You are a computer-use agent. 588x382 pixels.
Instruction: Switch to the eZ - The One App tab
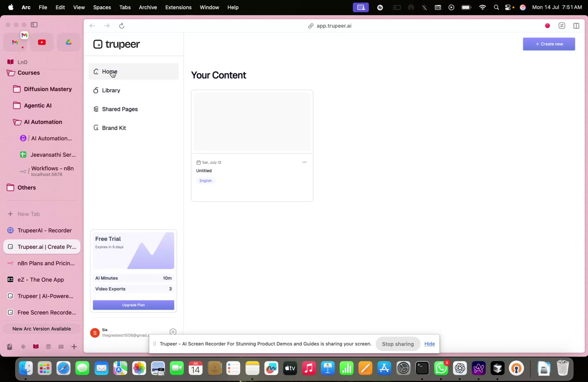41,280
